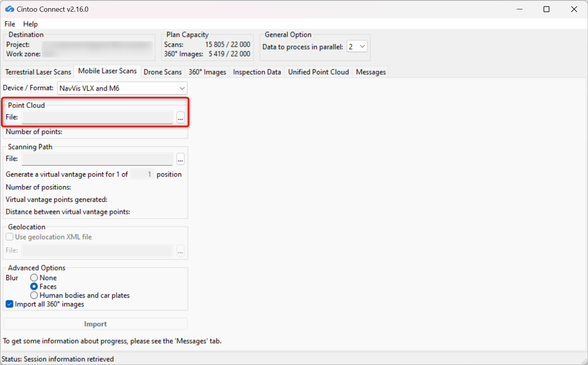Image resolution: width=588 pixels, height=365 pixels.
Task: Minimize the Cintoo Connect window
Action: point(519,9)
